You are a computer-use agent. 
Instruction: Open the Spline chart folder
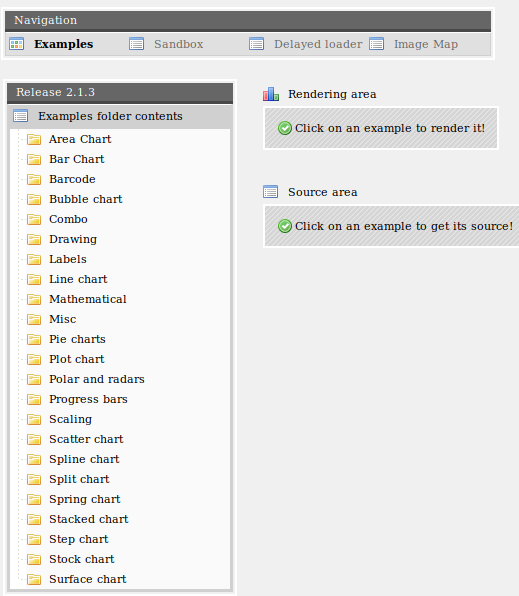pyautogui.click(x=84, y=459)
